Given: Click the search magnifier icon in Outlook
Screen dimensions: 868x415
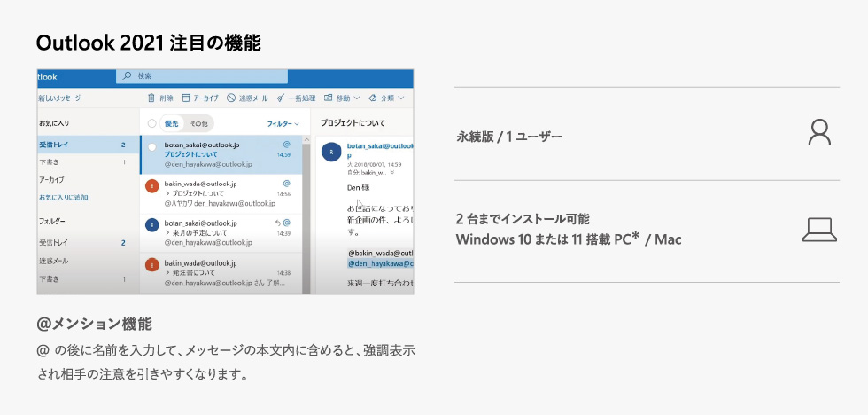Looking at the screenshot, I should (128, 76).
